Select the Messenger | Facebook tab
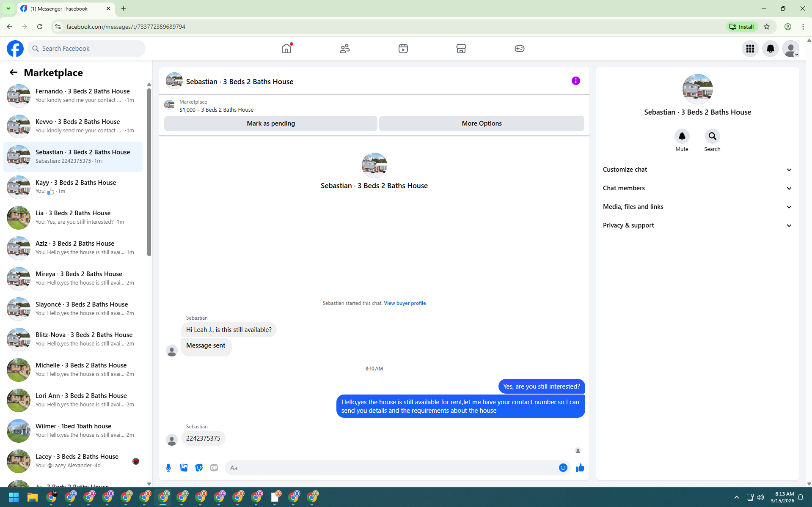The width and height of the screenshot is (812, 507). pos(66,8)
